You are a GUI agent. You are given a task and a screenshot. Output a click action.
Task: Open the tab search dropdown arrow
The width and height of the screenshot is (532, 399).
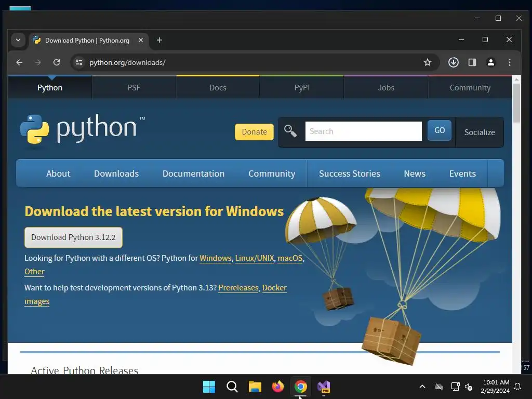(18, 40)
